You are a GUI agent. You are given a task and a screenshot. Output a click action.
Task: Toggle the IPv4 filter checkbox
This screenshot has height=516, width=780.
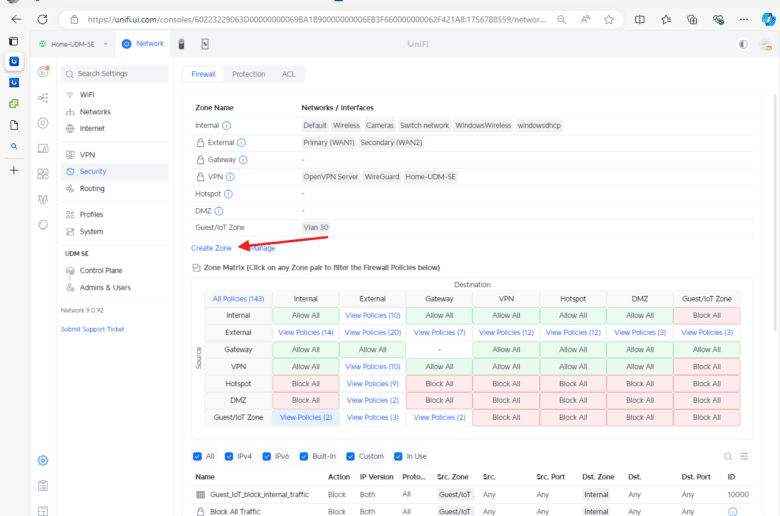[x=229, y=456]
